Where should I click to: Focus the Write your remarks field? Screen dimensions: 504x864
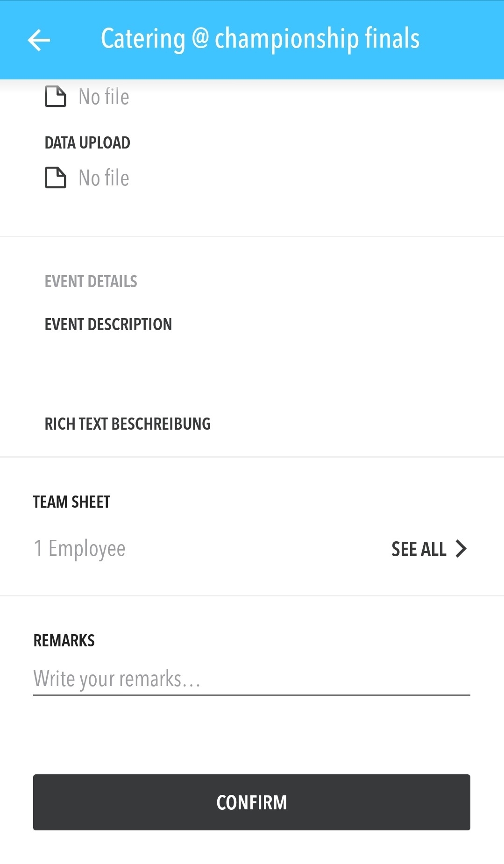point(251,679)
